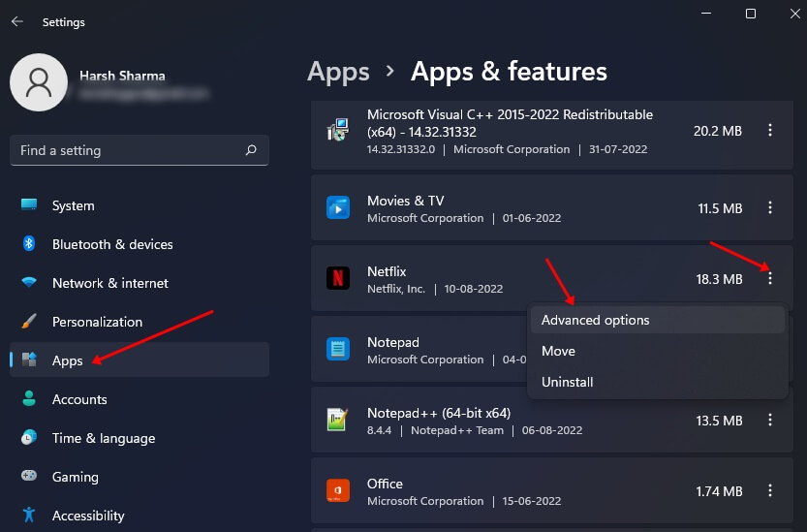Click the Notepad++ app icon

(x=337, y=420)
